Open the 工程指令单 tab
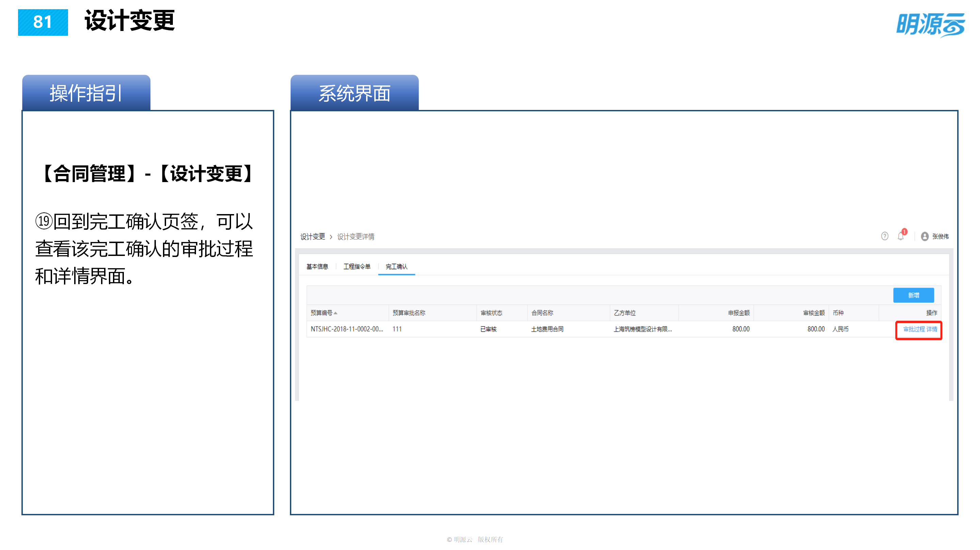Image resolution: width=980 pixels, height=550 pixels. [x=358, y=267]
